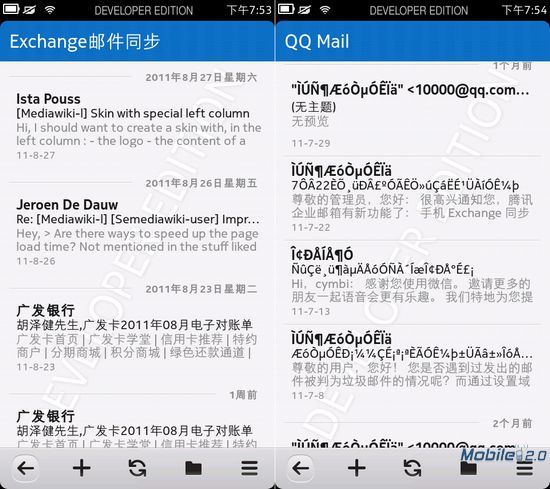Viewport: 550px width, 489px height.
Task: Open menu in Exchange mail toolbar
Action: [x=249, y=468]
